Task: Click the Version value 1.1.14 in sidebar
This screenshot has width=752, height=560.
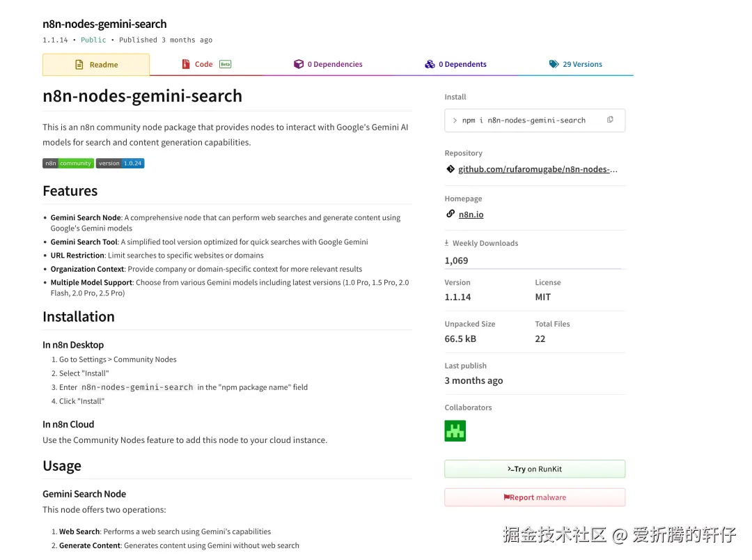Action: (457, 297)
